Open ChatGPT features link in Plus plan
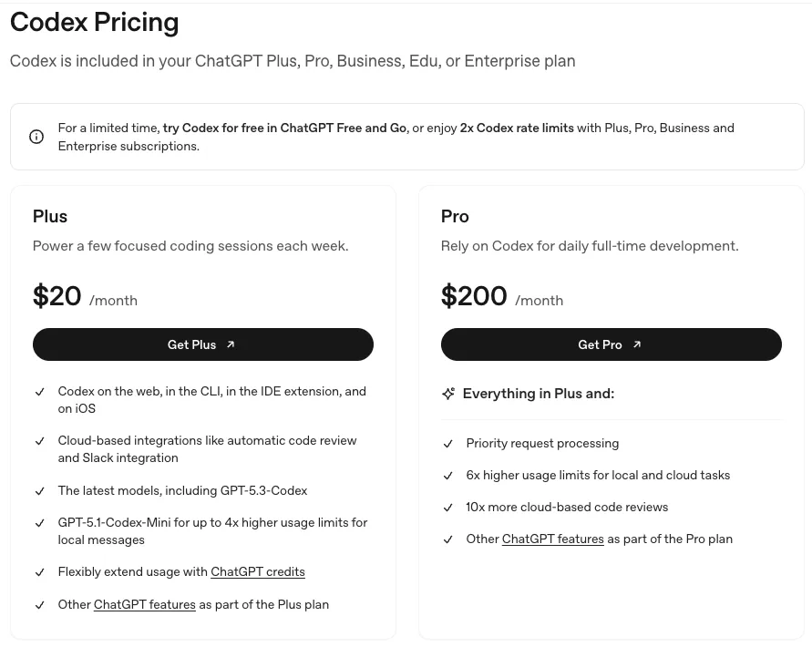 (x=144, y=604)
